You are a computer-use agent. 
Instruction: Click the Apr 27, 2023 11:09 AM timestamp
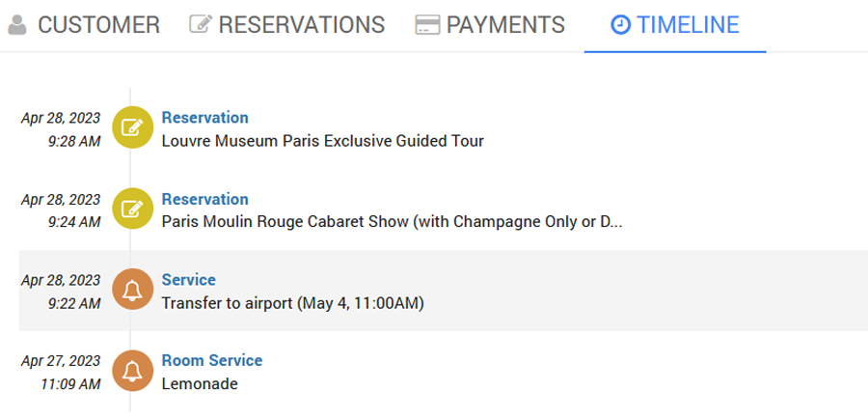pyautogui.click(x=62, y=372)
